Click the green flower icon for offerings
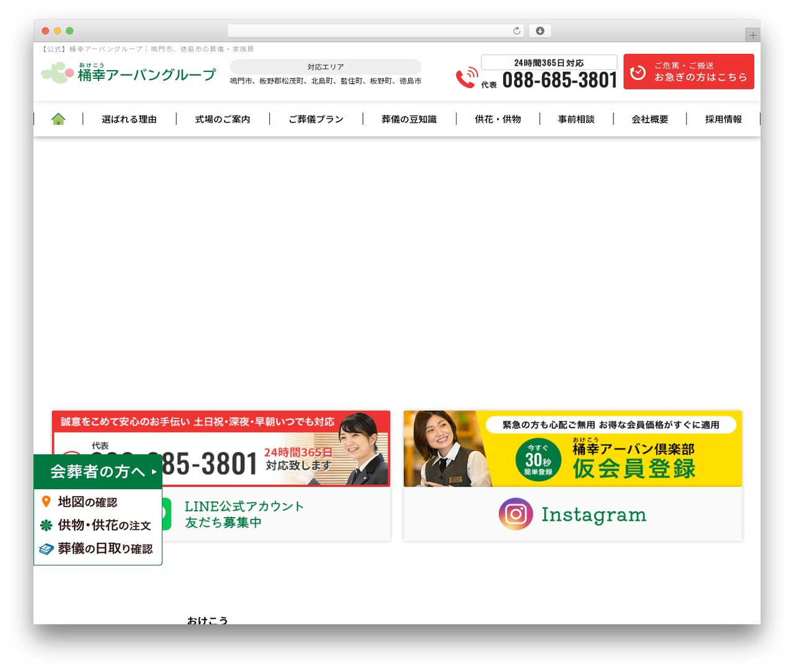This screenshot has width=794, height=672. pyautogui.click(x=46, y=526)
